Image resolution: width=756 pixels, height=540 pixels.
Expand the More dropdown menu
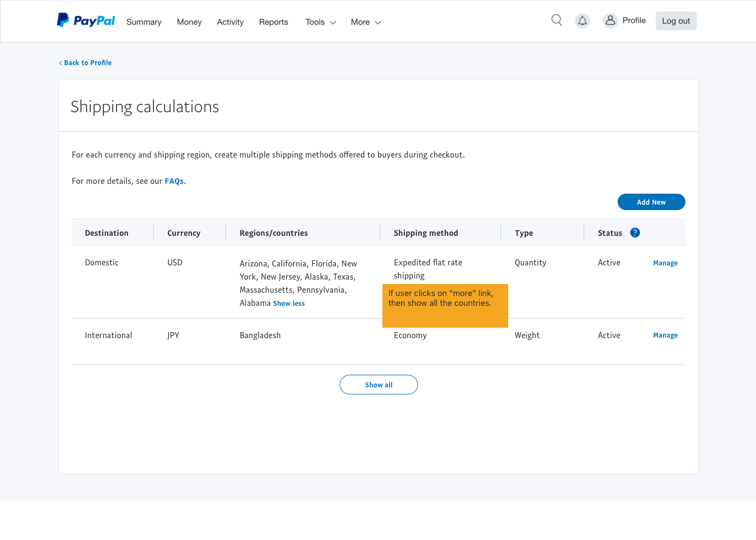365,22
